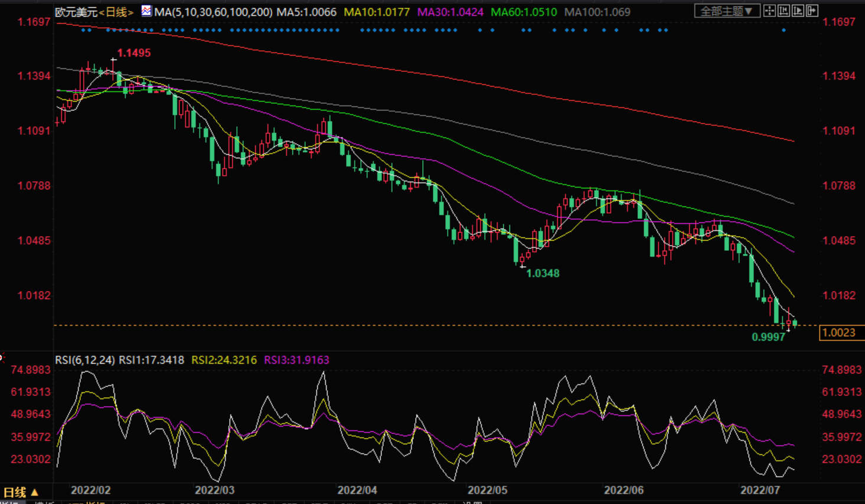Click the rightmost blue event dot
This screenshot has width=865, height=504.
[784, 30]
